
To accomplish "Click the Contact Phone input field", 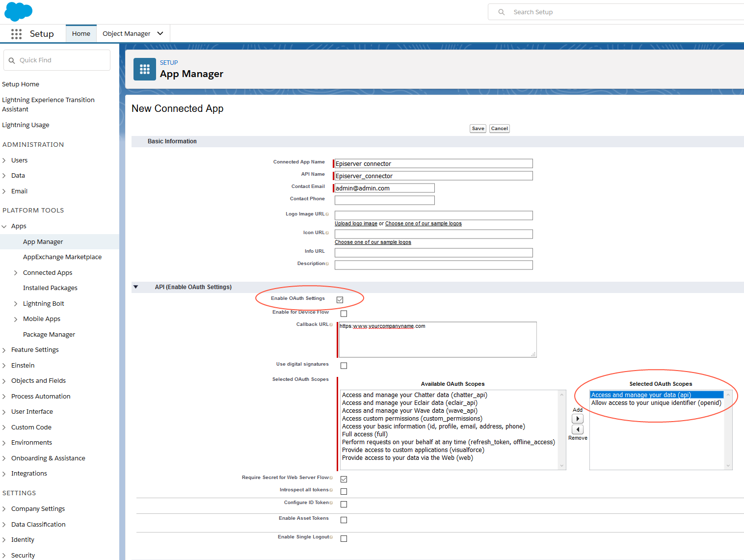I will 384,200.
